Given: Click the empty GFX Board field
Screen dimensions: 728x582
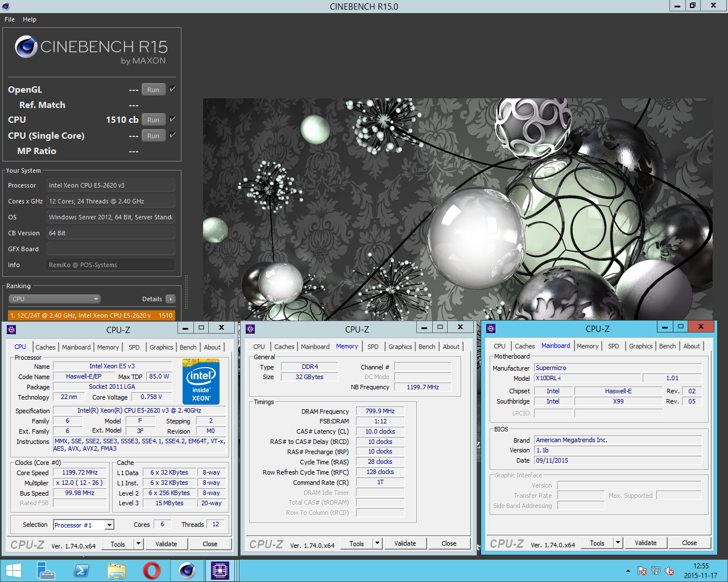Looking at the screenshot, I should point(110,249).
